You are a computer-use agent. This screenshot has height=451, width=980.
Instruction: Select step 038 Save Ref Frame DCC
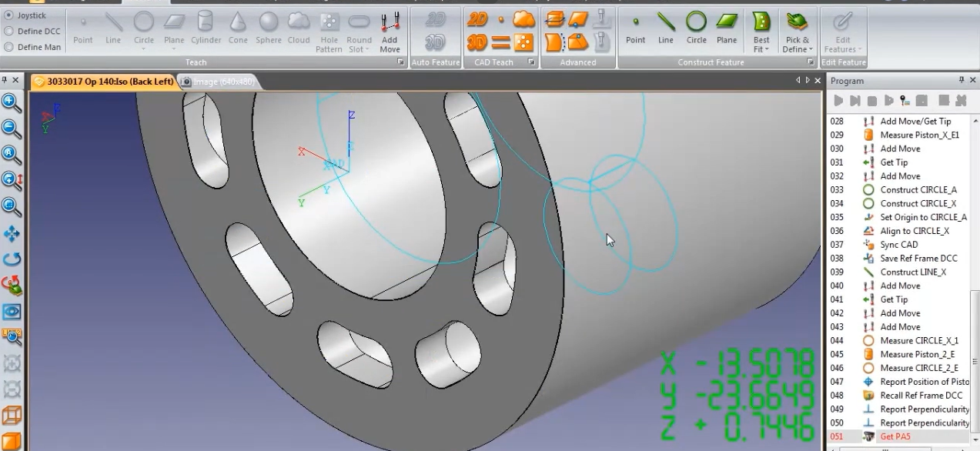pos(898,259)
